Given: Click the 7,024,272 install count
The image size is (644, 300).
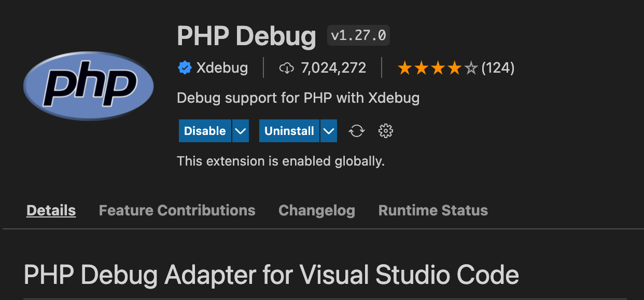Looking at the screenshot, I should (x=333, y=68).
